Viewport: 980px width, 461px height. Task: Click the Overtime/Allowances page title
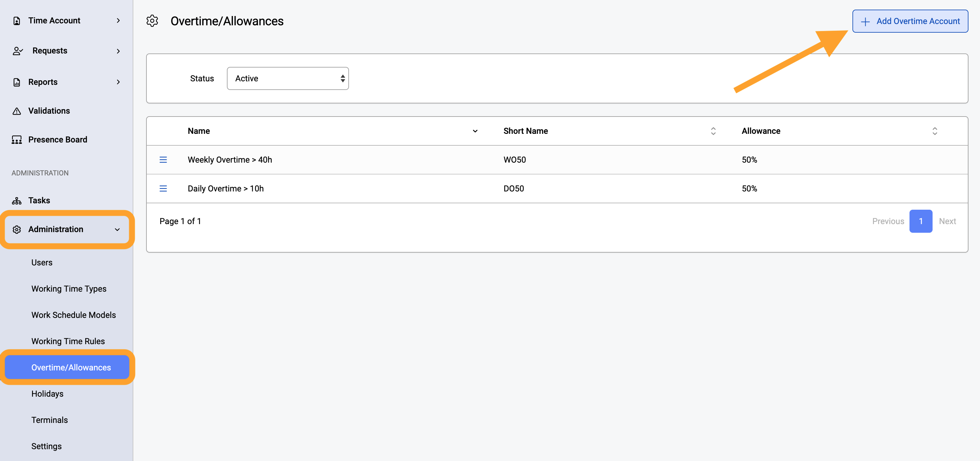(x=227, y=21)
